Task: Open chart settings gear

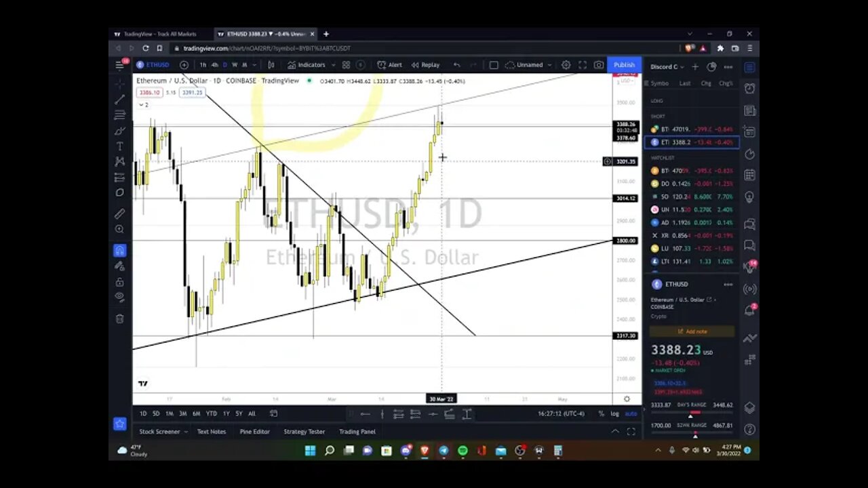Action: (566, 65)
